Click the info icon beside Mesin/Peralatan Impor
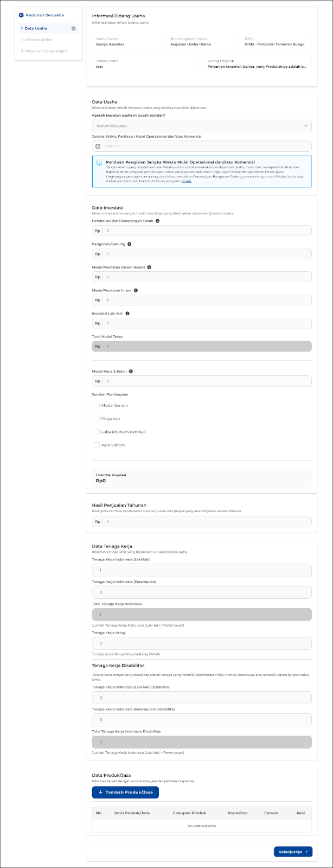 [x=136, y=290]
